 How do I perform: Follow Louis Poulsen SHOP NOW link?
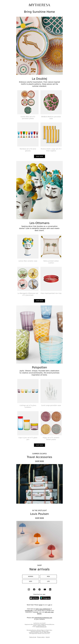39,518
